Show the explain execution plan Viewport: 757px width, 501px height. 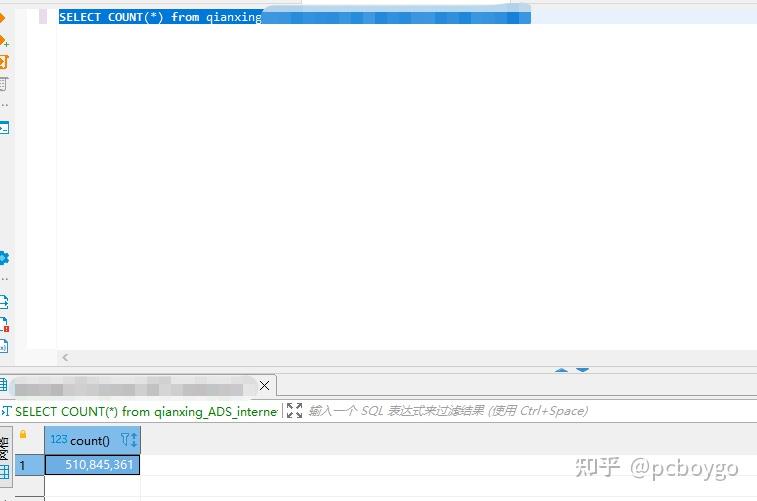[x=3, y=84]
